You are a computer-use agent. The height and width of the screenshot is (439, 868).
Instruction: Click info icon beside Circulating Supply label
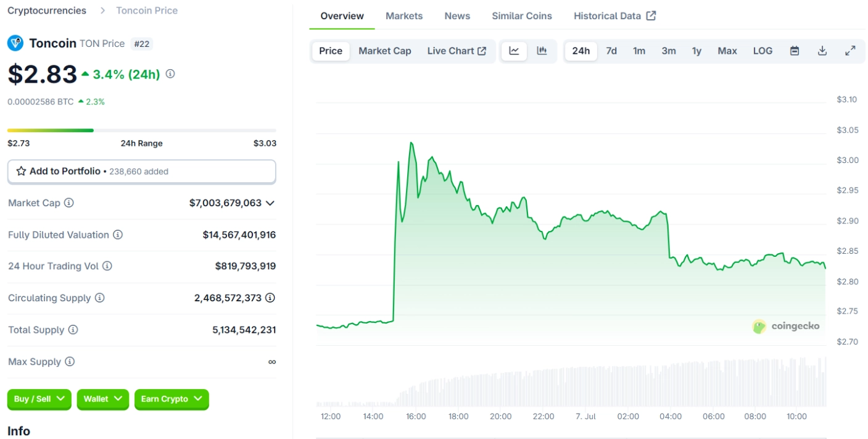[100, 298]
